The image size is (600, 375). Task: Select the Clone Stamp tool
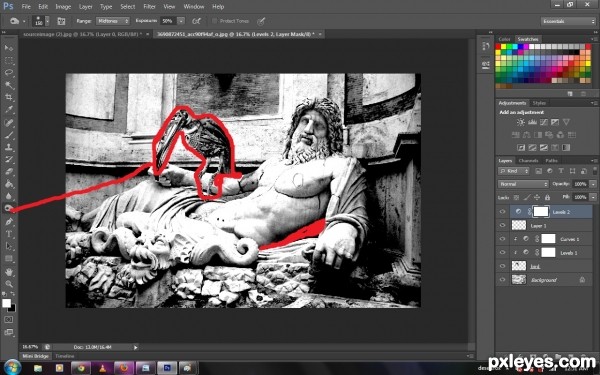pyautogui.click(x=8, y=147)
